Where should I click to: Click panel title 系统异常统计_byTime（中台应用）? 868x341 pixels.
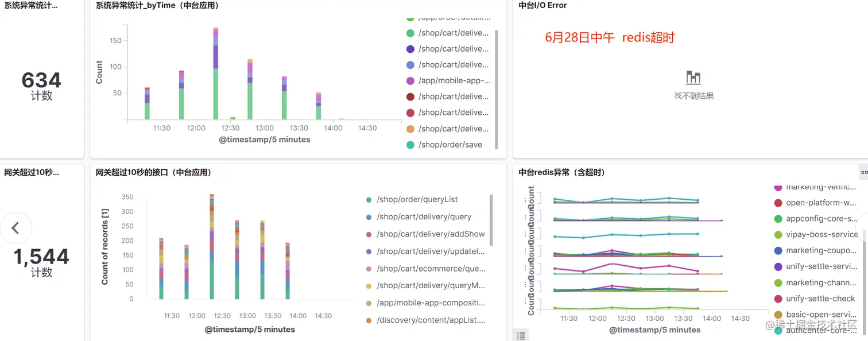(157, 5)
